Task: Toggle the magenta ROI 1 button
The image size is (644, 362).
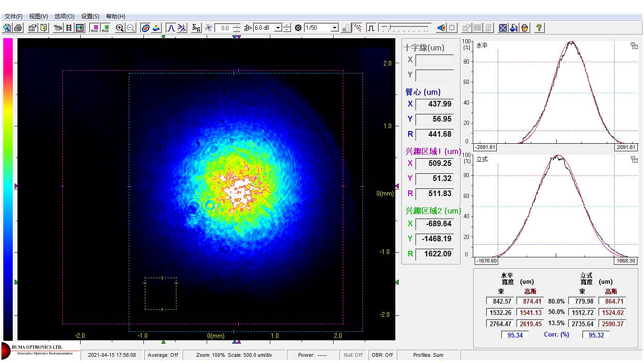Action: click(x=95, y=28)
